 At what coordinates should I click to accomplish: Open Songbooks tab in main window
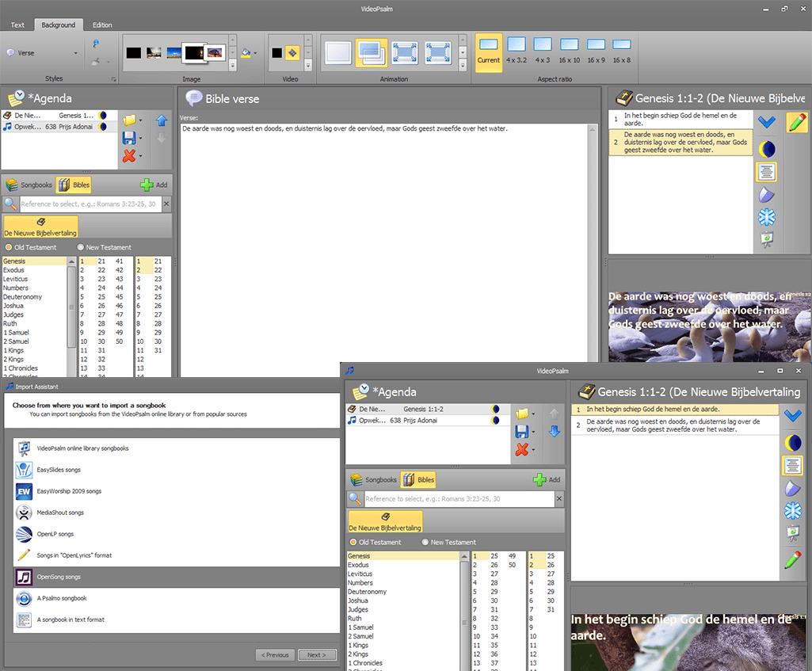tap(29, 185)
